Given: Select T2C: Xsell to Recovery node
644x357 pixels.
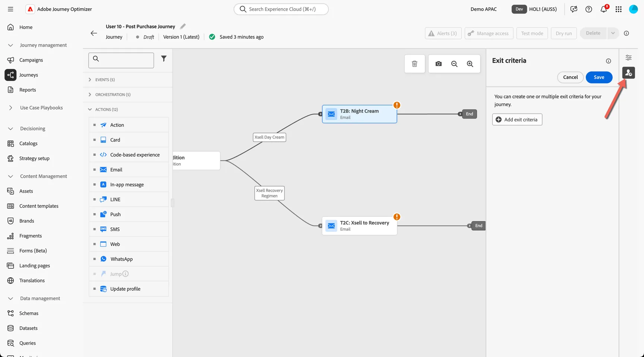Looking at the screenshot, I should [359, 226].
